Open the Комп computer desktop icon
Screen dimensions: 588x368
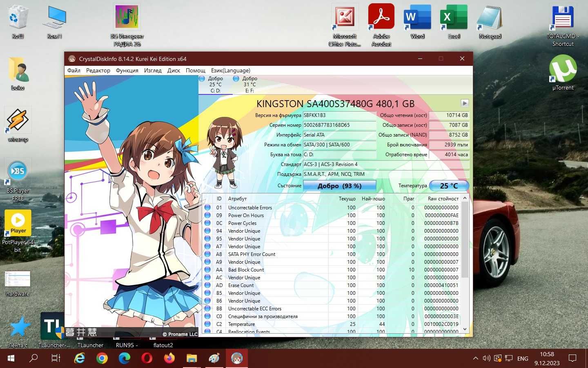[55, 22]
